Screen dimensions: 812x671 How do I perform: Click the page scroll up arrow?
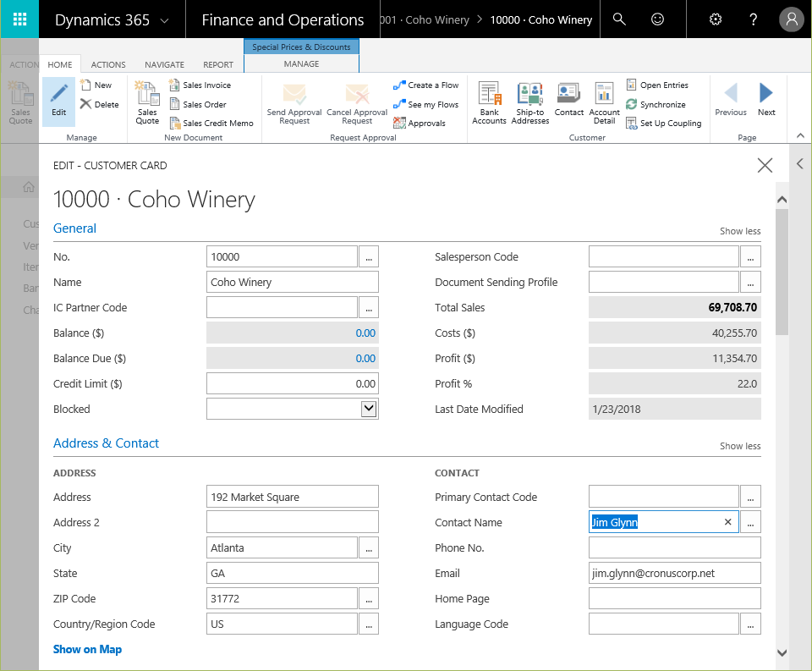[x=782, y=200]
